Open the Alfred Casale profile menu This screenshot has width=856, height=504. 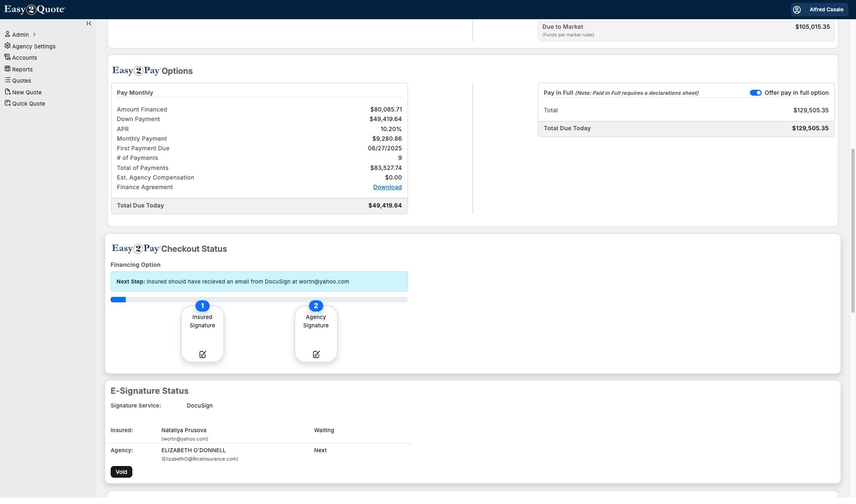[x=818, y=9]
